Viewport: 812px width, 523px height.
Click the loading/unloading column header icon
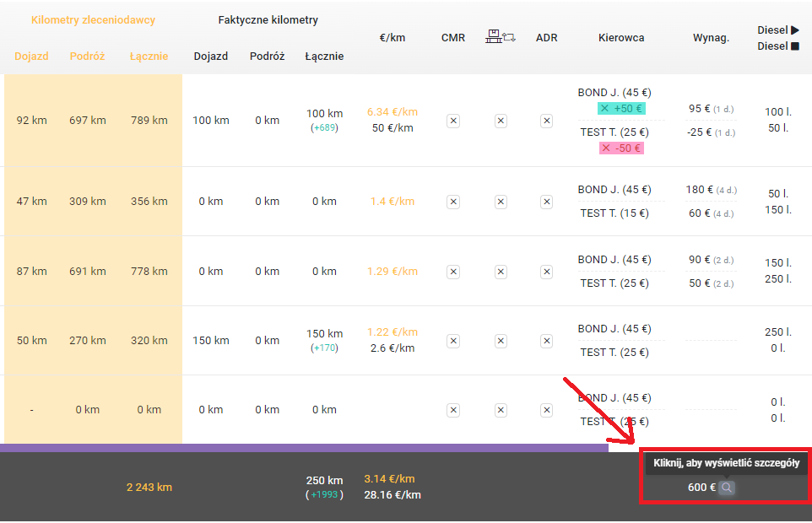(x=501, y=37)
